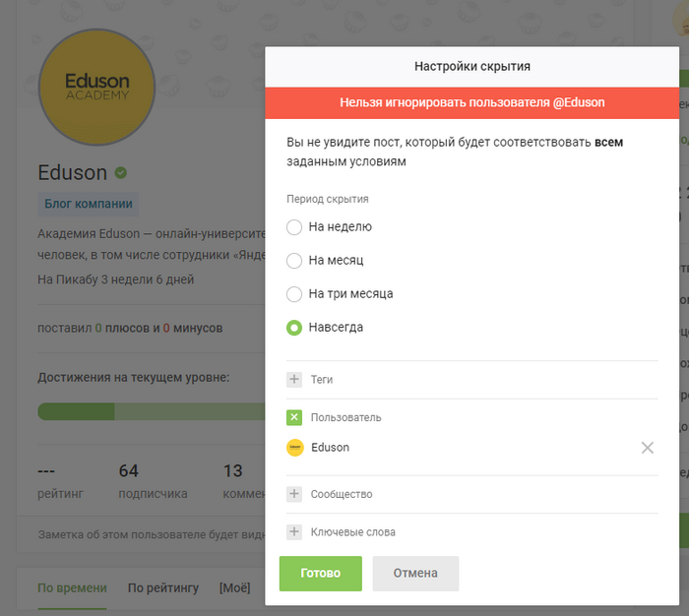Open the '[Моё]' tab
The height and width of the screenshot is (616, 689).
[x=234, y=587]
